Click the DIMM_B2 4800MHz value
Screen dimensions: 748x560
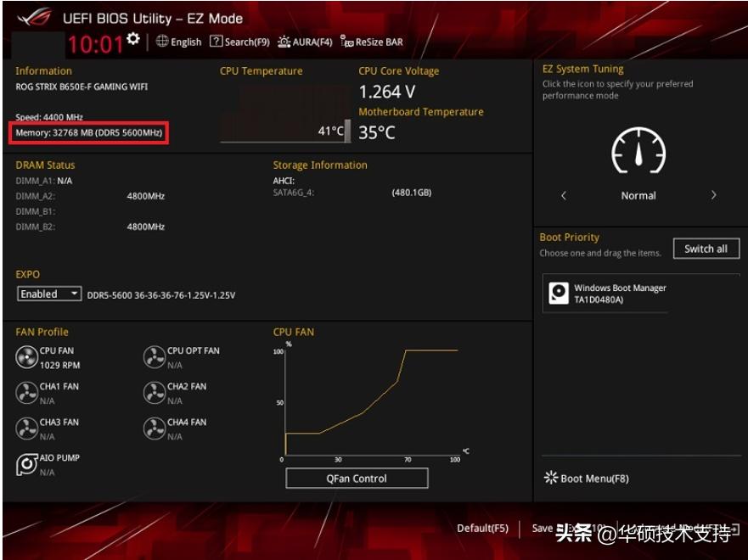pyautogui.click(x=146, y=227)
